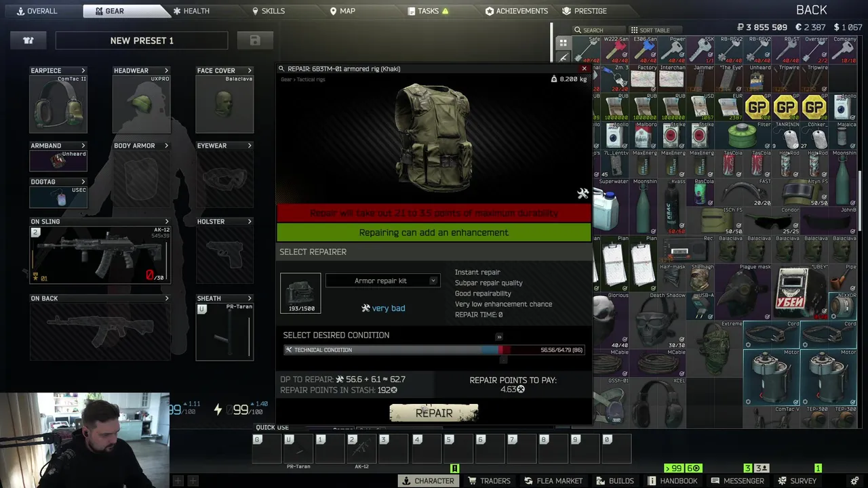Switch to the OVERALL tab
The width and height of the screenshot is (868, 488).
coord(37,11)
